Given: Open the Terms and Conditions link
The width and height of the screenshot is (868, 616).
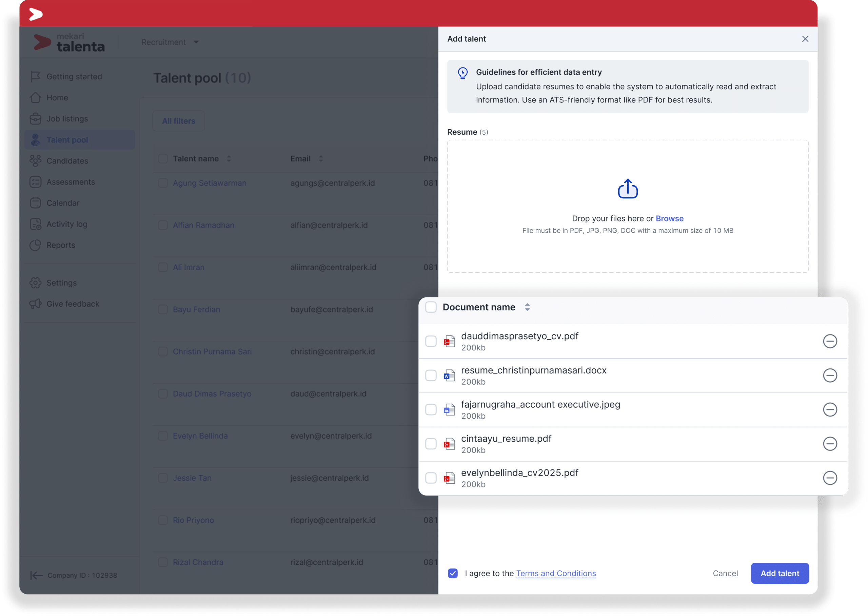Looking at the screenshot, I should tap(556, 573).
